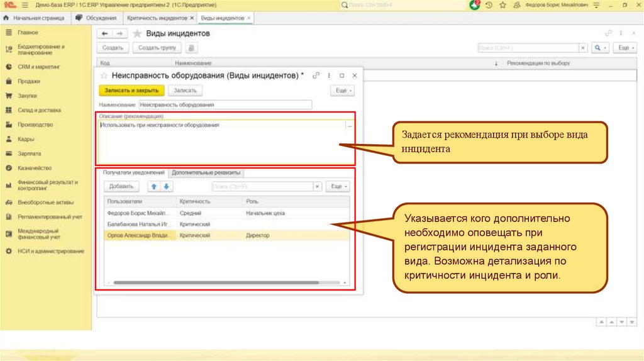Select Дополнительные реквизиты tab
This screenshot has height=361, width=644.
206,172
